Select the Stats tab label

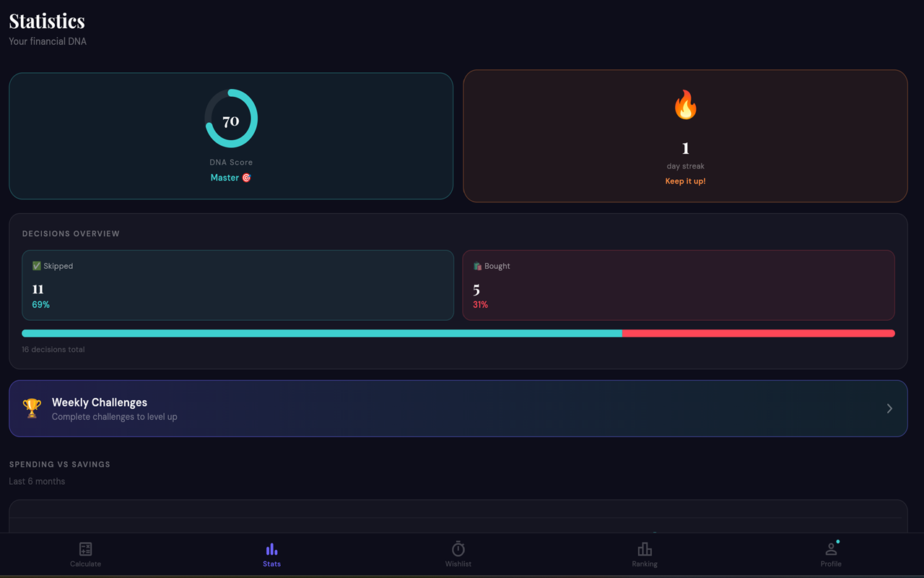[x=272, y=564]
